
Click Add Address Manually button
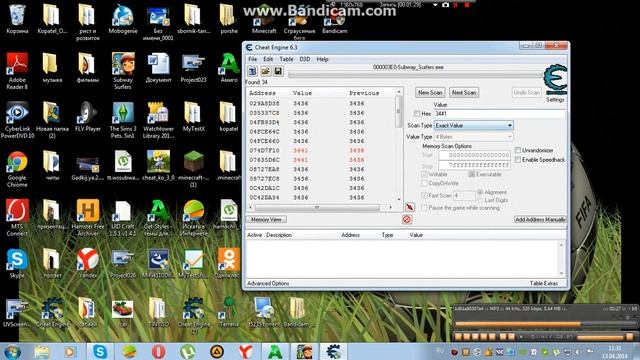click(x=540, y=220)
